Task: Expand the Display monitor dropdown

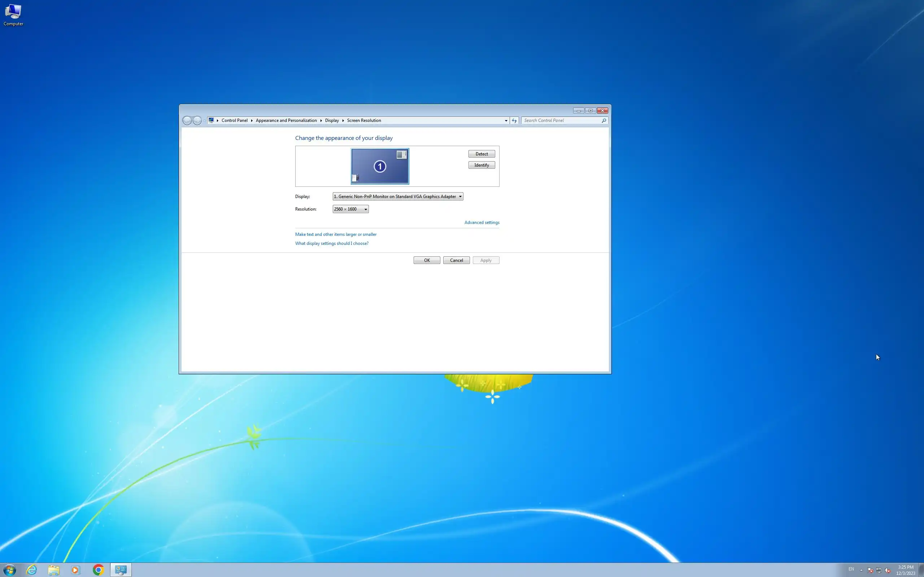Action: (x=397, y=197)
